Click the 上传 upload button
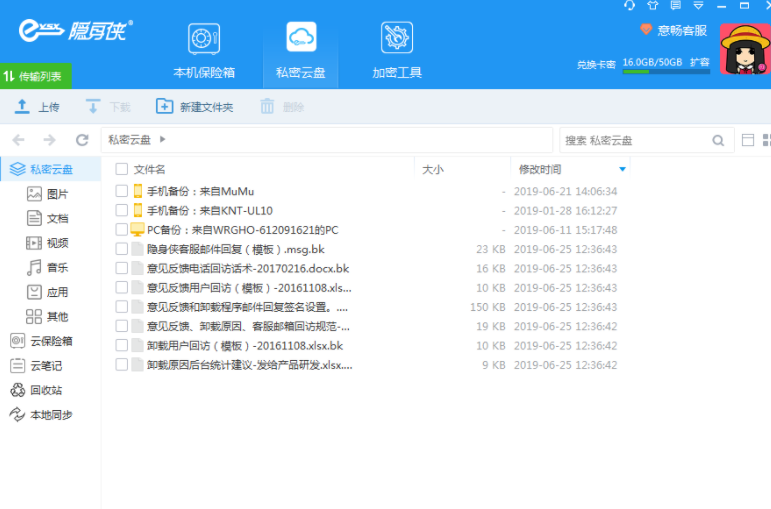The height and width of the screenshot is (509, 771). point(36,107)
